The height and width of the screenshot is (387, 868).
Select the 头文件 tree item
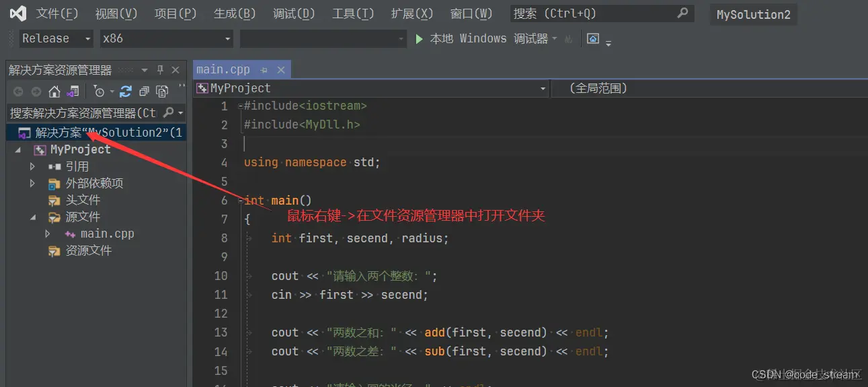pyautogui.click(x=83, y=200)
